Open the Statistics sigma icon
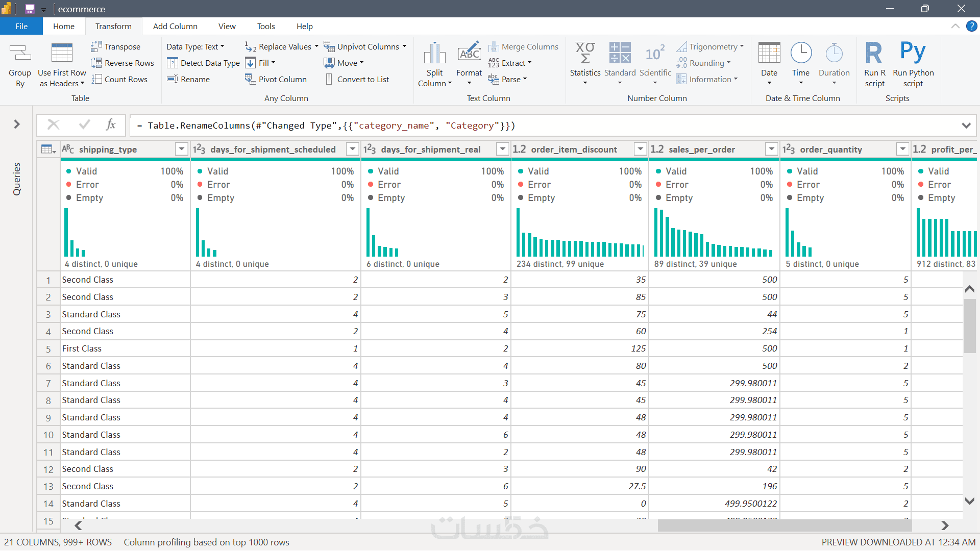Screen dimensions: 980x551 click(585, 54)
